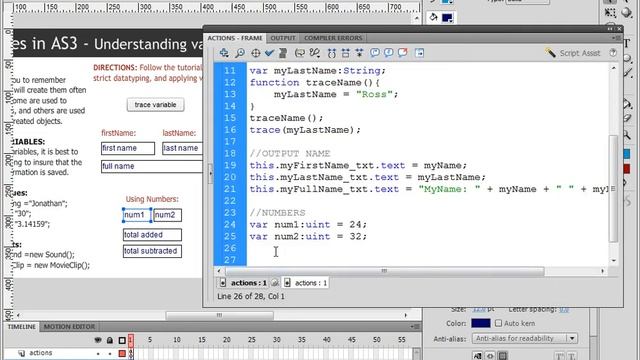The width and height of the screenshot is (640, 360).
Task: Select the Eraser tool in tools panel
Action: [627, 118]
